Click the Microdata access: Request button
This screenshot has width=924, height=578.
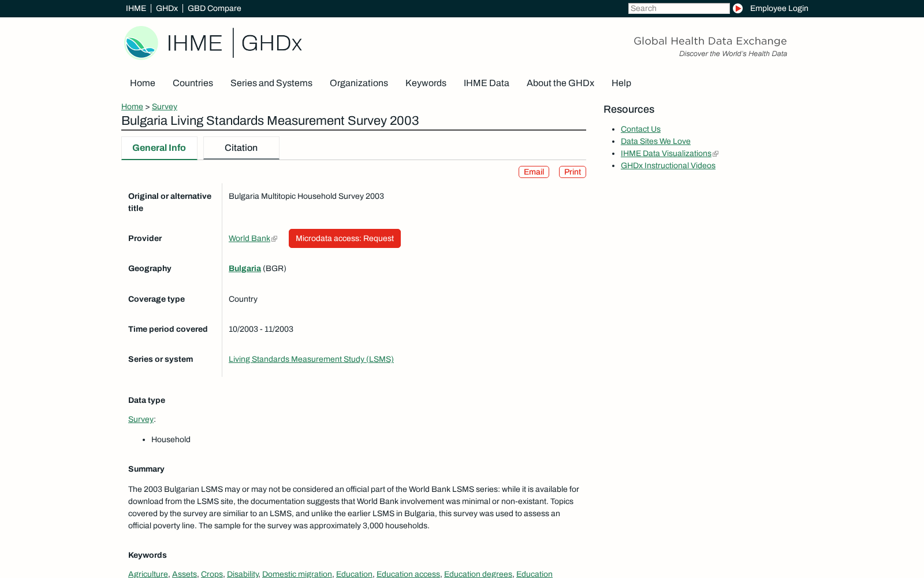click(x=345, y=239)
